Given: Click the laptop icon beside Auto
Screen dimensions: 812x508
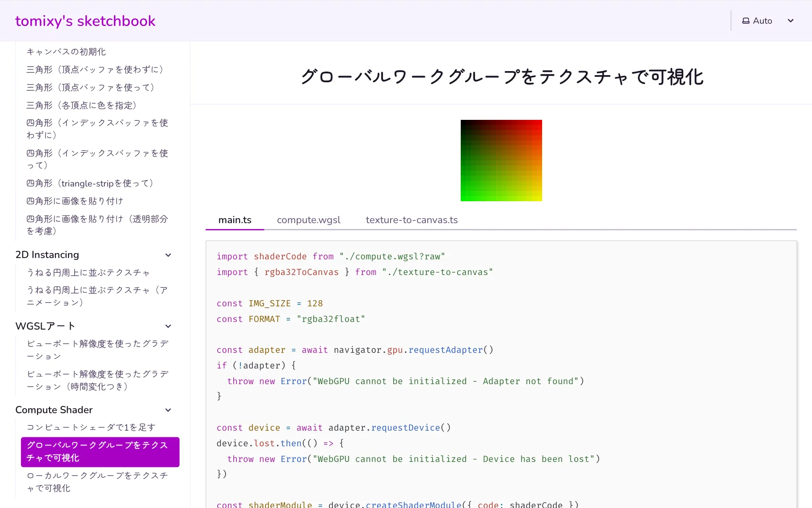Looking at the screenshot, I should click(x=745, y=21).
